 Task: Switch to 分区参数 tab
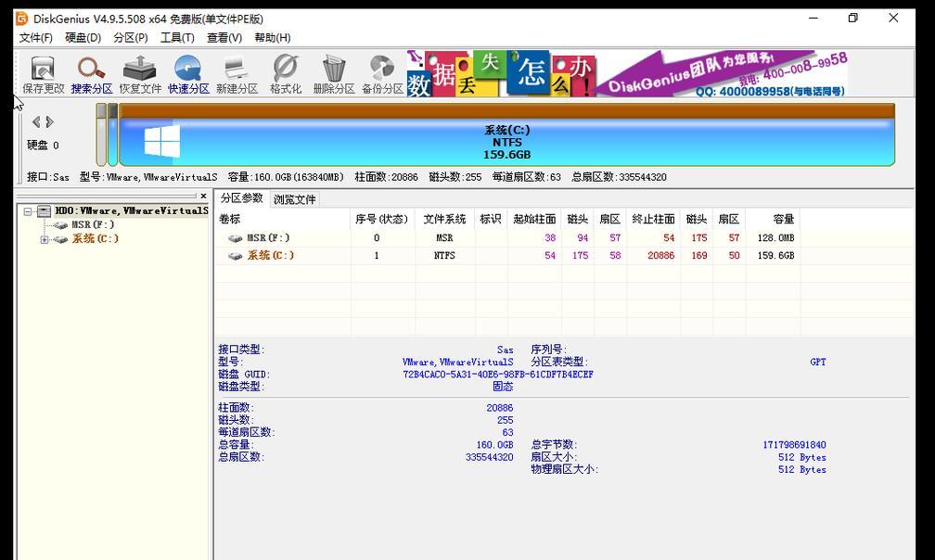coord(241,198)
